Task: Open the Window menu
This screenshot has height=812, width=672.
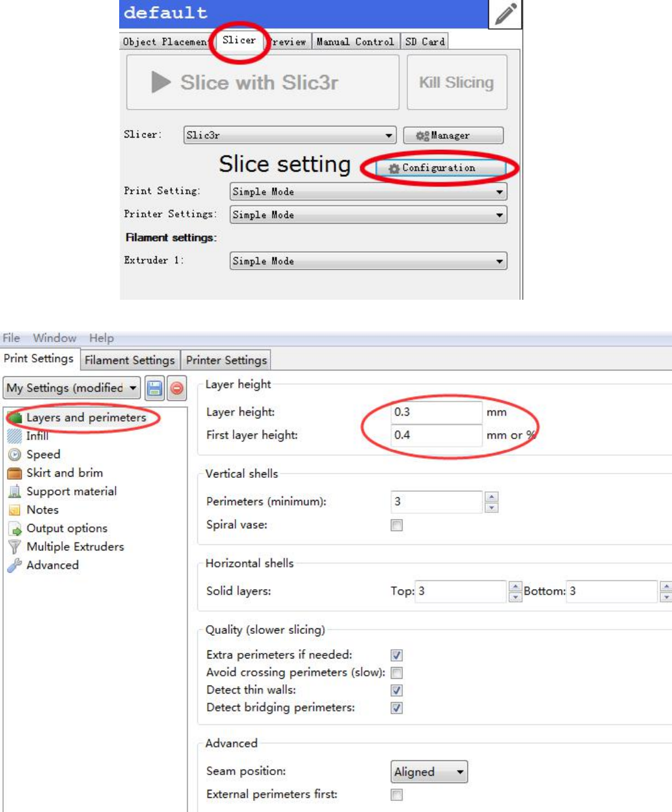Action: (55, 338)
